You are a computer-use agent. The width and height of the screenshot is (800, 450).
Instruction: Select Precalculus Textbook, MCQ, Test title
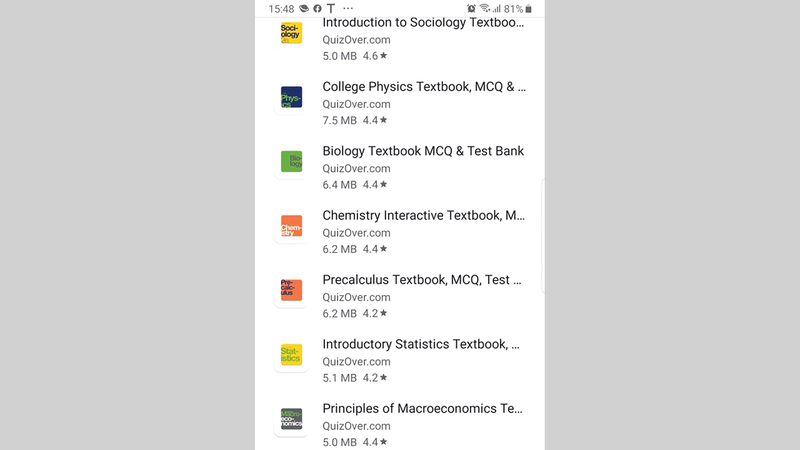point(421,280)
